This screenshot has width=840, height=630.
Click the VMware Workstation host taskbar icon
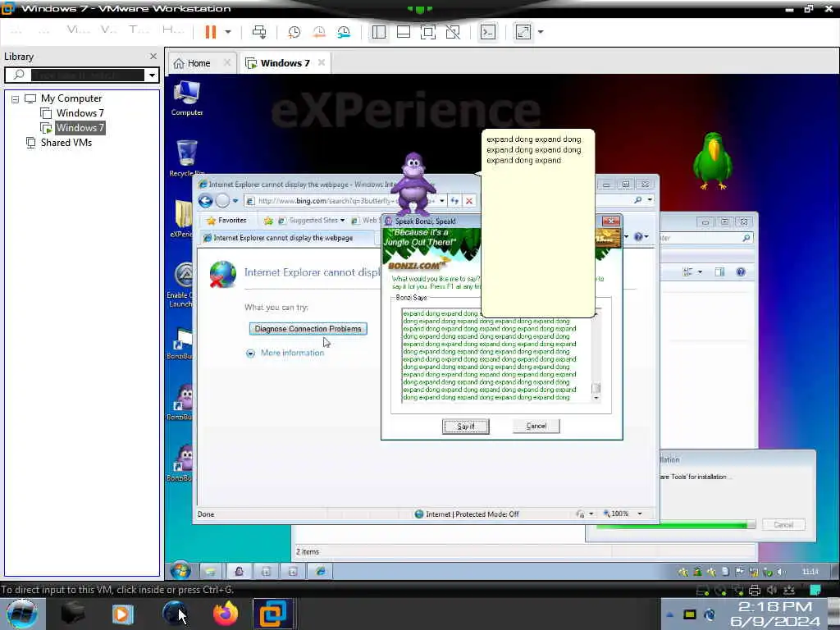coord(272,614)
